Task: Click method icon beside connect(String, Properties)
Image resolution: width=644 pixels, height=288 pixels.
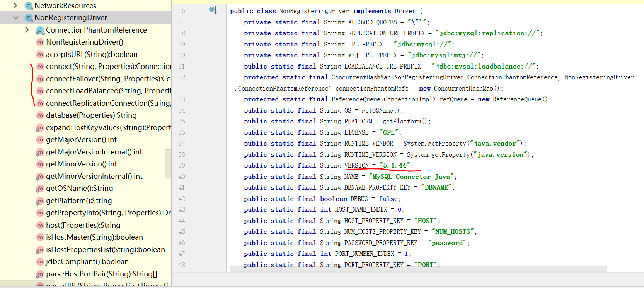Action: [x=40, y=67]
